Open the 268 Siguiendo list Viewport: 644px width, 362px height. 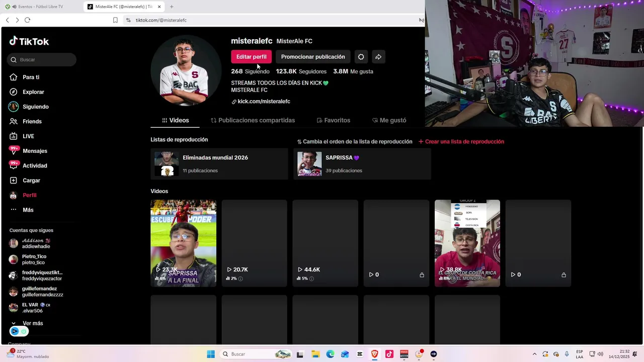pyautogui.click(x=250, y=71)
